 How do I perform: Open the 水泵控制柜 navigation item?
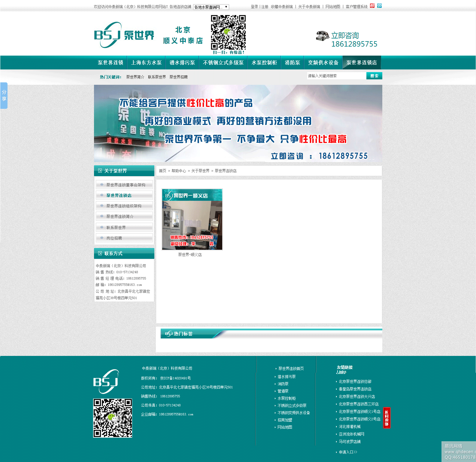pos(264,63)
